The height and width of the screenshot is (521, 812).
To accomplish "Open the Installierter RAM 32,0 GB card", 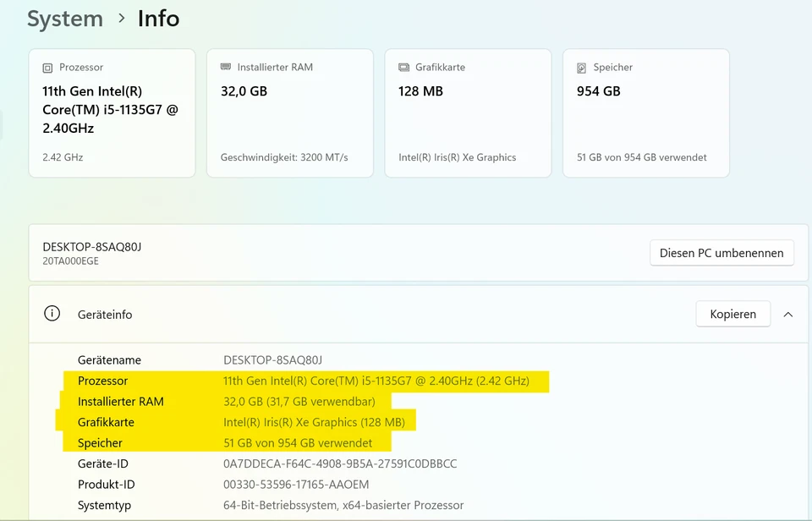I will click(x=290, y=113).
